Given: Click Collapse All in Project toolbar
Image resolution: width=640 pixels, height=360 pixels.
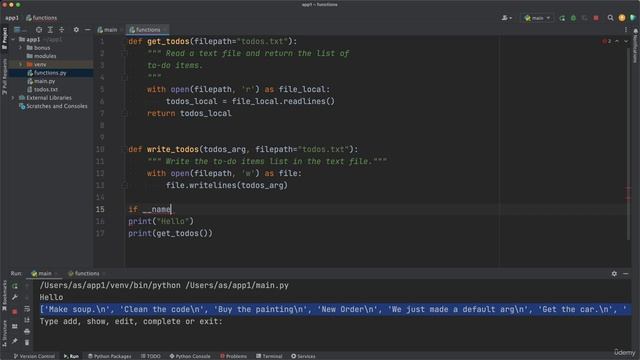Looking at the screenshot, I should [62, 30].
